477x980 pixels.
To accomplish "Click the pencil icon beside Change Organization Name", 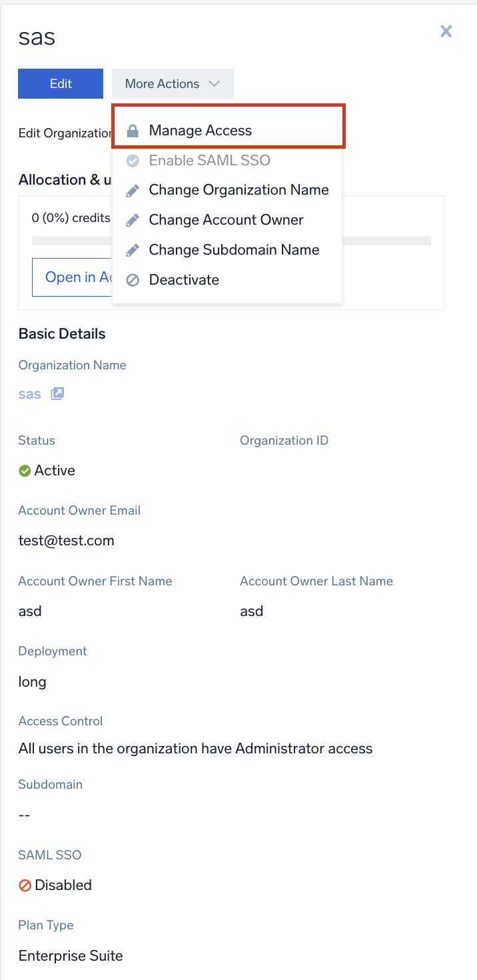I will pos(131,190).
